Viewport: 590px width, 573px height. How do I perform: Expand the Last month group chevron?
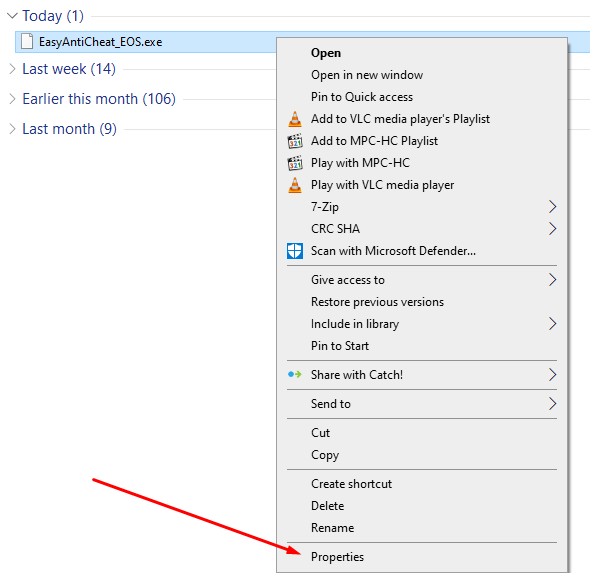click(x=12, y=129)
